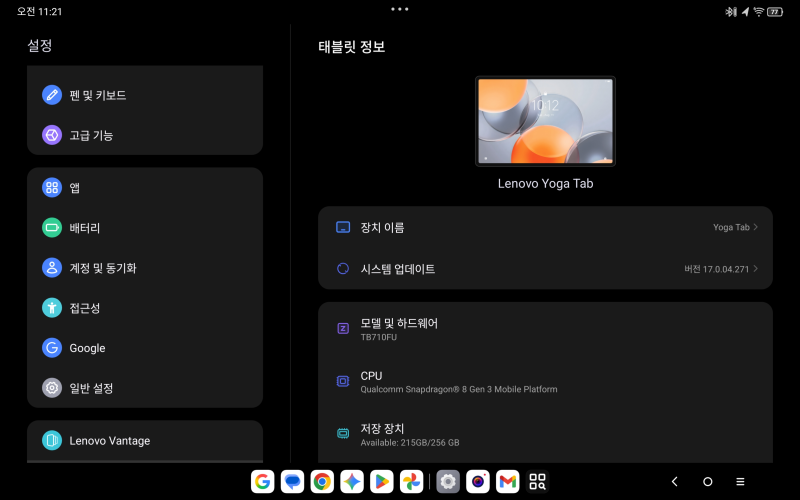Open the Lenovo Vantage icon
Image resolution: width=800 pixels, height=500 pixels.
[x=52, y=440]
